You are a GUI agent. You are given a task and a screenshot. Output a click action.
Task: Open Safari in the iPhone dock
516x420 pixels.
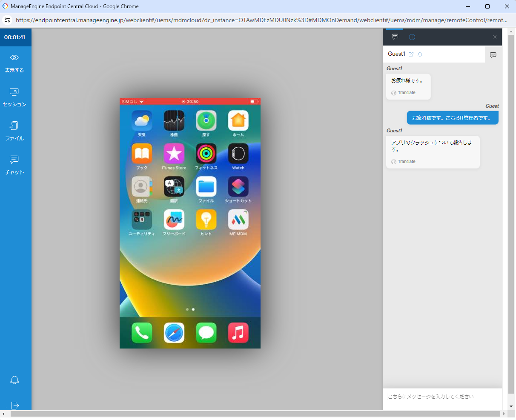pos(174,332)
